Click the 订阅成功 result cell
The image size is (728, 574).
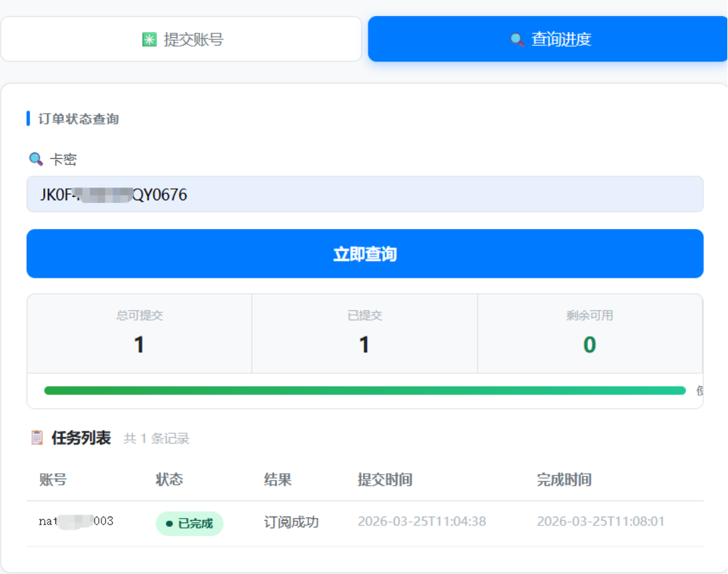[291, 522]
